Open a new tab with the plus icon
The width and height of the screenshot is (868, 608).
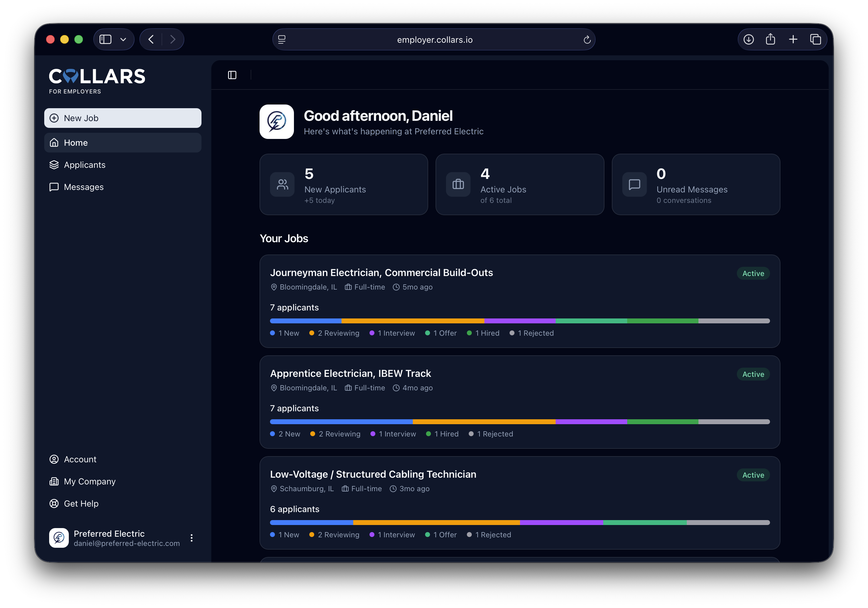coord(793,39)
